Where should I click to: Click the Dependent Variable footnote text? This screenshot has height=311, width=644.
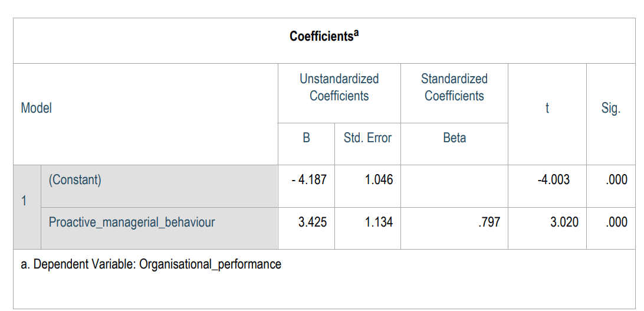tap(151, 264)
